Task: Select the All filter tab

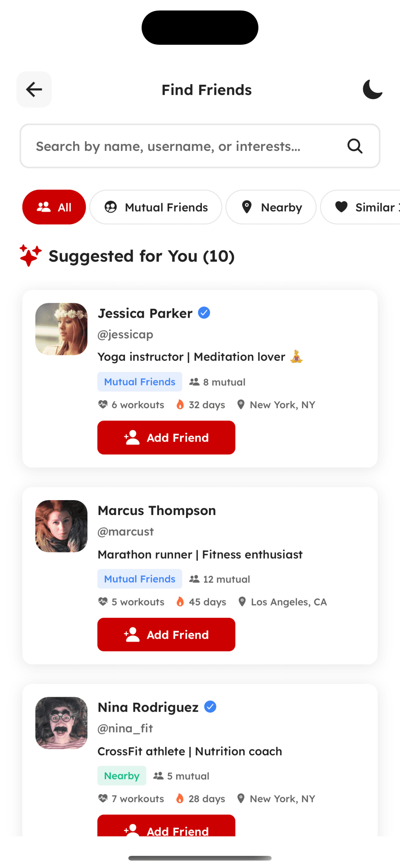Action: pyautogui.click(x=54, y=207)
